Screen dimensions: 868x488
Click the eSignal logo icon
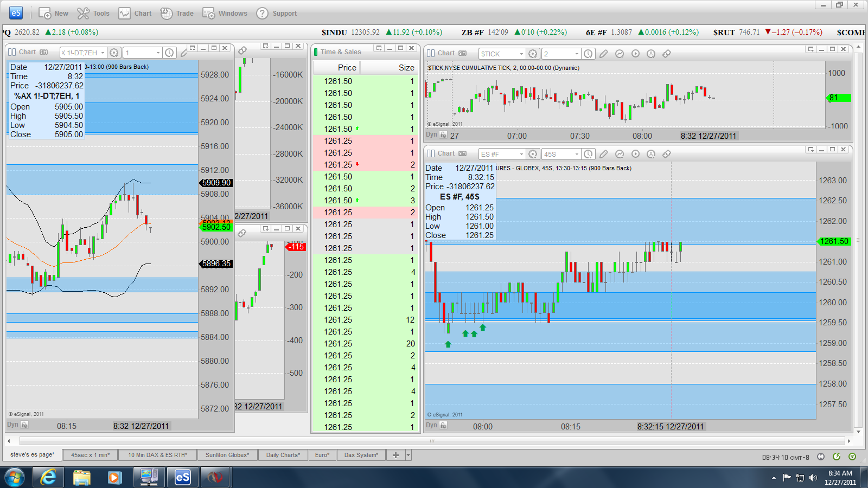(16, 13)
